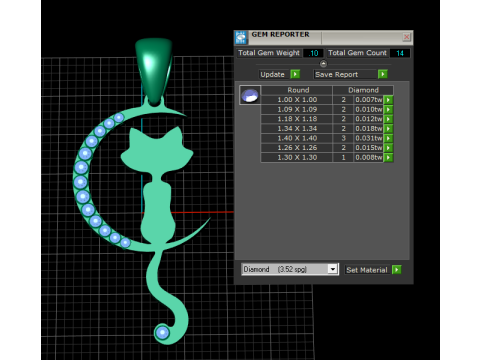Click the green arrow for 1.30 X 1.30 row
Image resolution: width=480 pixels, height=360 pixels.
click(388, 157)
